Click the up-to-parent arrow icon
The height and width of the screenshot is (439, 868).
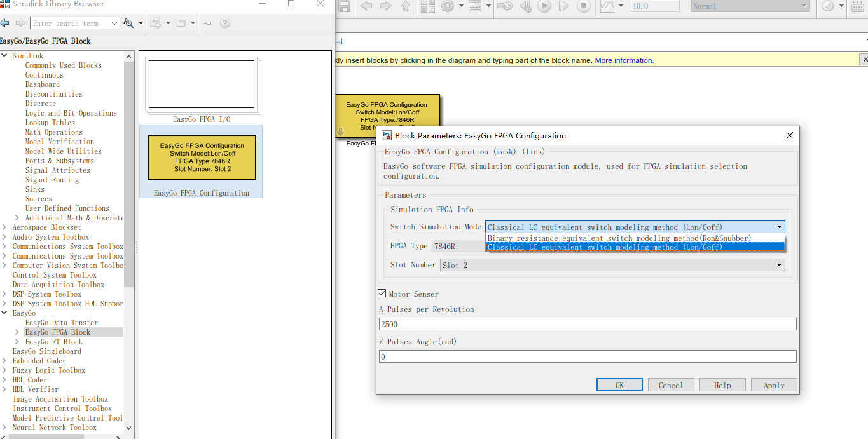(x=406, y=6)
